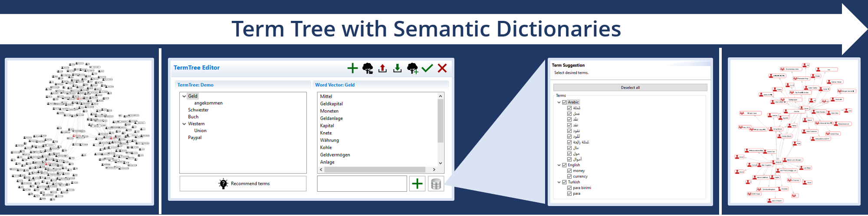Viewport: 868px width, 216px height.
Task: Select Union tree entry
Action: [201, 131]
